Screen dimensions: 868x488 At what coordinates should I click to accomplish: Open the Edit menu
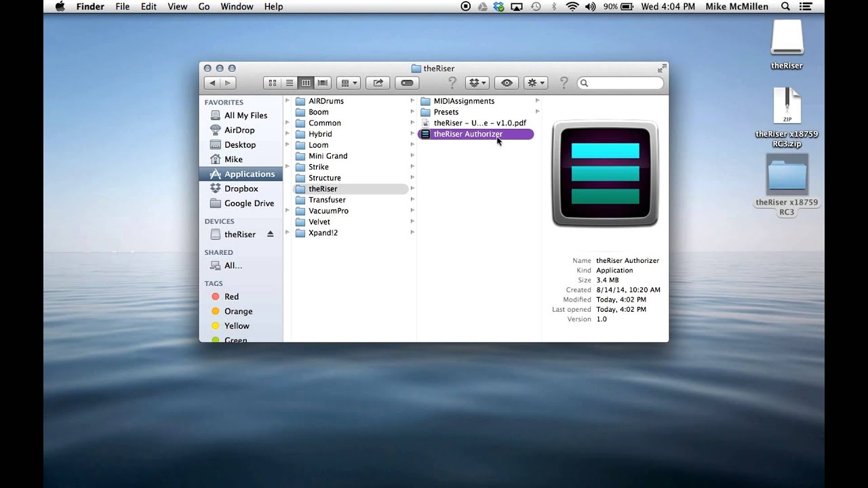pos(149,7)
